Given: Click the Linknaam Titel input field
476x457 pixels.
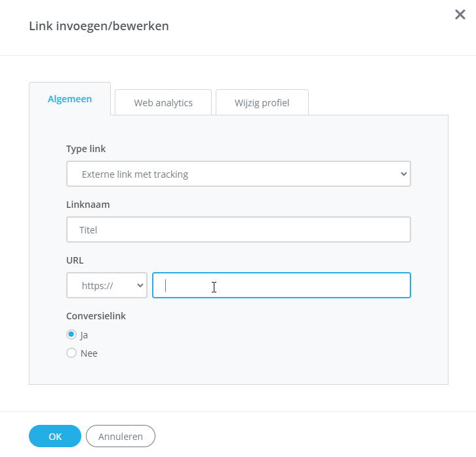Looking at the screenshot, I should [x=238, y=229].
